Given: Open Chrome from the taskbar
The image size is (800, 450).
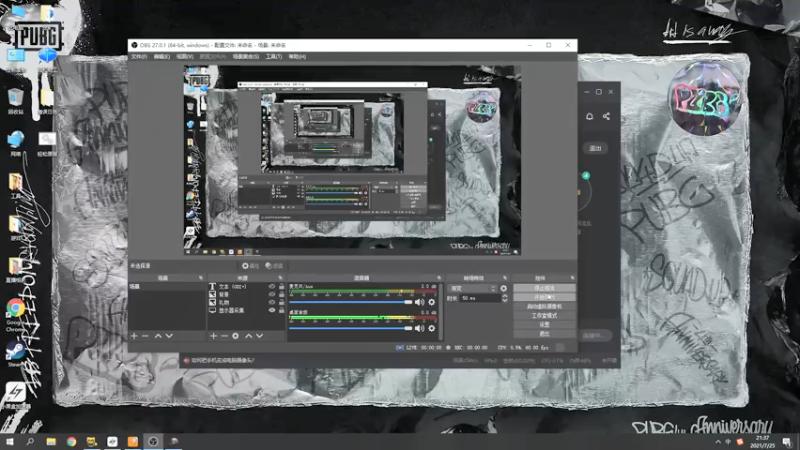Looking at the screenshot, I should point(71,441).
